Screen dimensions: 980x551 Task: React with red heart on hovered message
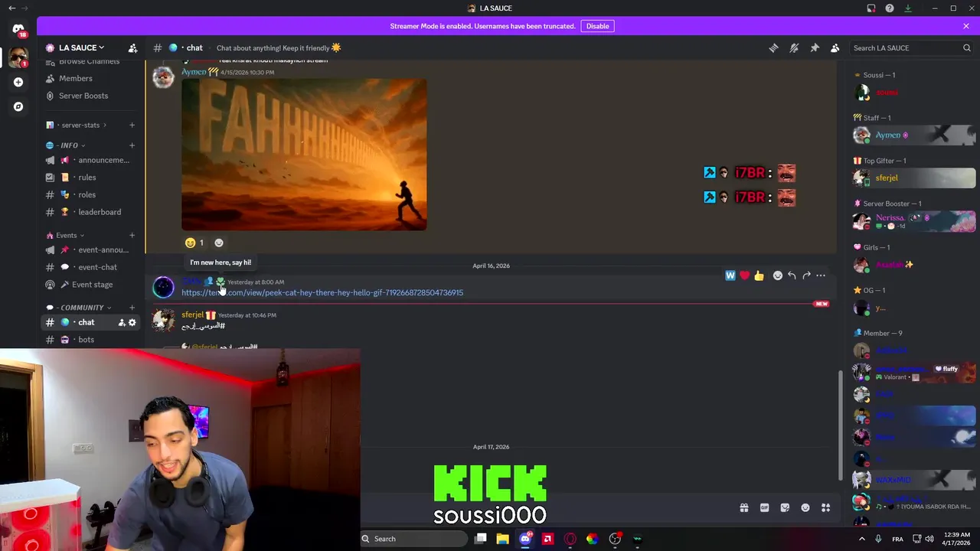click(x=744, y=275)
